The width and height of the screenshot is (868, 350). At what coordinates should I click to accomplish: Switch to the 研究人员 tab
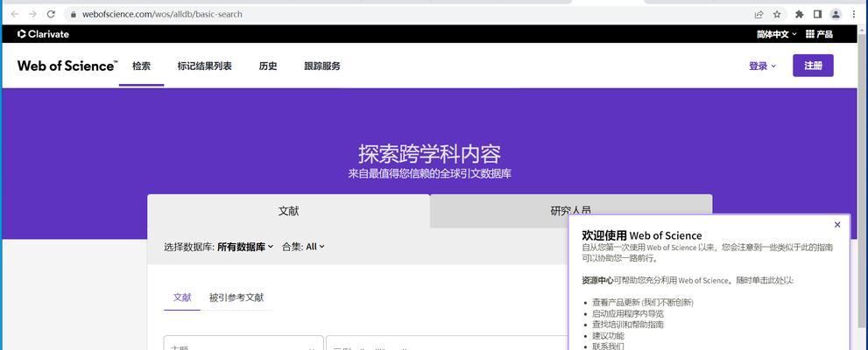(571, 211)
